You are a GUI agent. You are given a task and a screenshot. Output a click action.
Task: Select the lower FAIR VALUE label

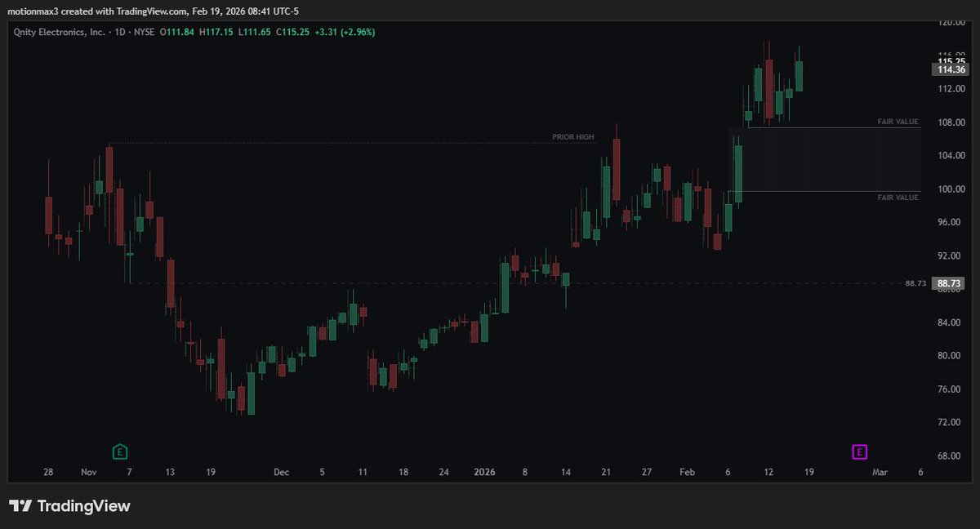898,198
